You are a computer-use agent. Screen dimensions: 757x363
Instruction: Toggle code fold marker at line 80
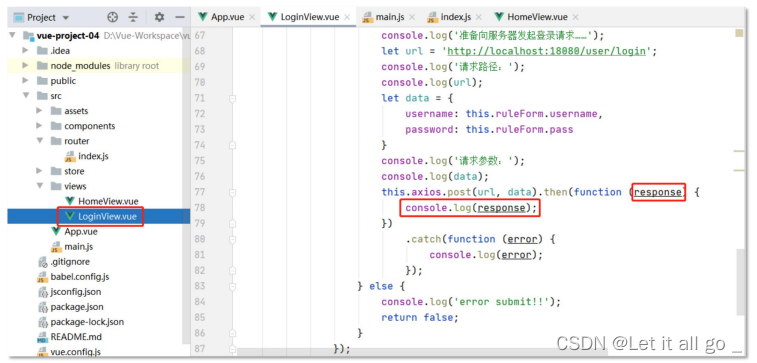(233, 239)
